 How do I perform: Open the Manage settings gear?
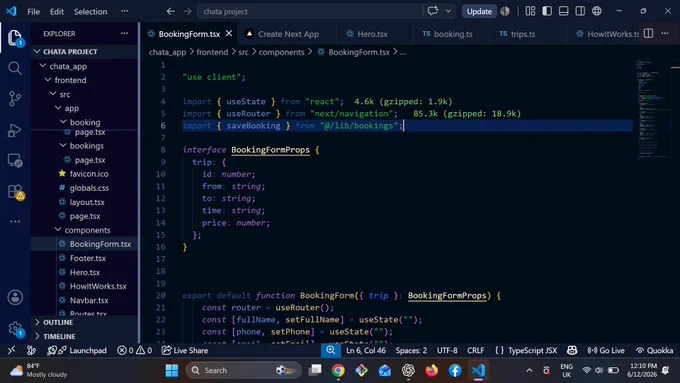click(15, 328)
